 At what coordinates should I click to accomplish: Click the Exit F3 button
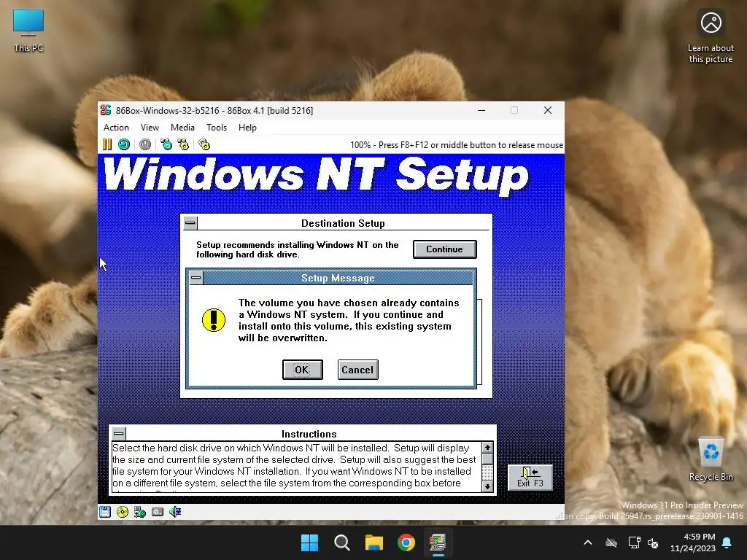pos(530,477)
